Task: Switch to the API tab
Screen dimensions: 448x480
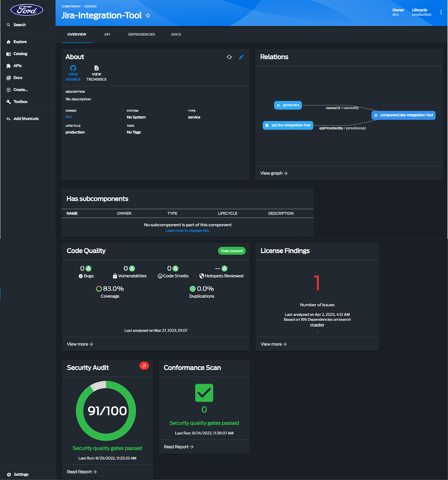Action: tap(107, 35)
